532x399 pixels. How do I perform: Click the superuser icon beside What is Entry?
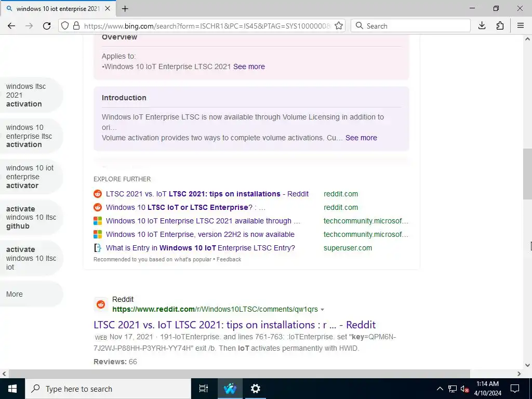pyautogui.click(x=98, y=248)
